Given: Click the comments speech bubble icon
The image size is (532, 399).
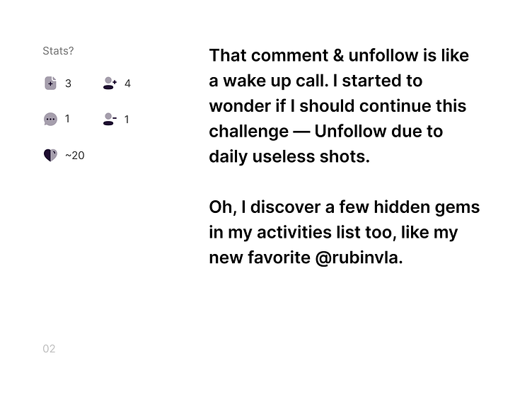Looking at the screenshot, I should (x=50, y=120).
